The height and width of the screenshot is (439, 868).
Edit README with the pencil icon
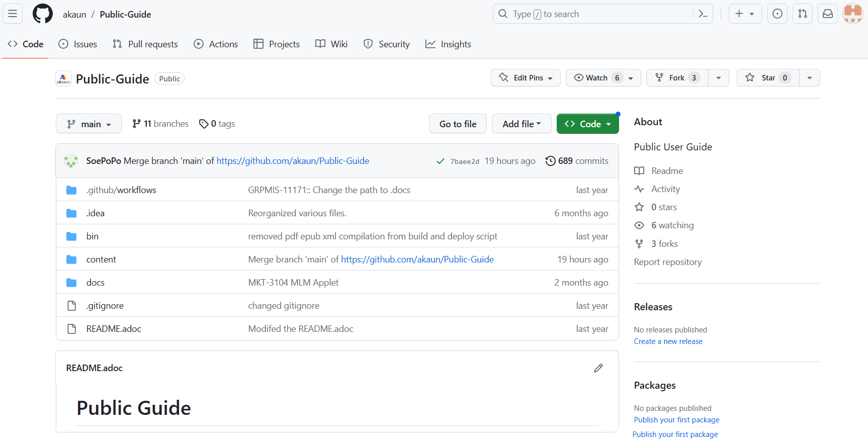click(598, 368)
